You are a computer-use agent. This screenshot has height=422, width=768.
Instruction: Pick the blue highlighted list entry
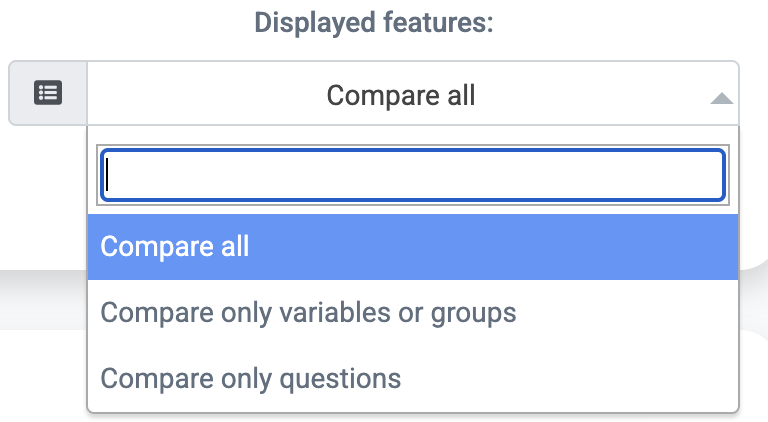[413, 246]
